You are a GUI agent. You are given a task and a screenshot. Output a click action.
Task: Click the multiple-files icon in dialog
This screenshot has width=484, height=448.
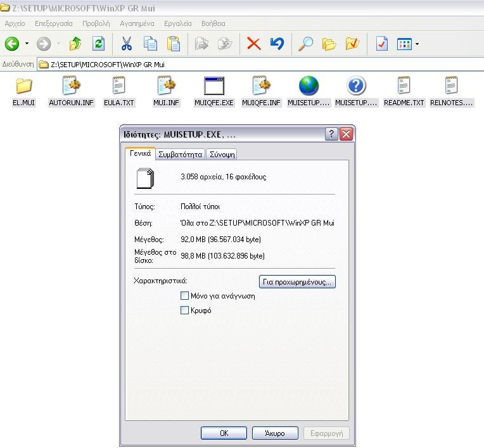[x=145, y=178]
